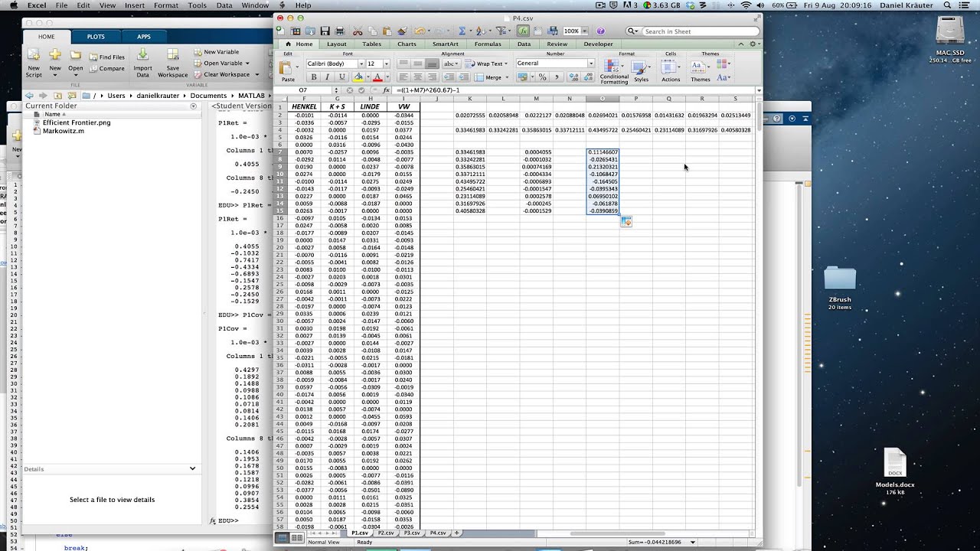Click MATLAB New Variable button
This screenshot has width=980, height=551.
(x=216, y=52)
